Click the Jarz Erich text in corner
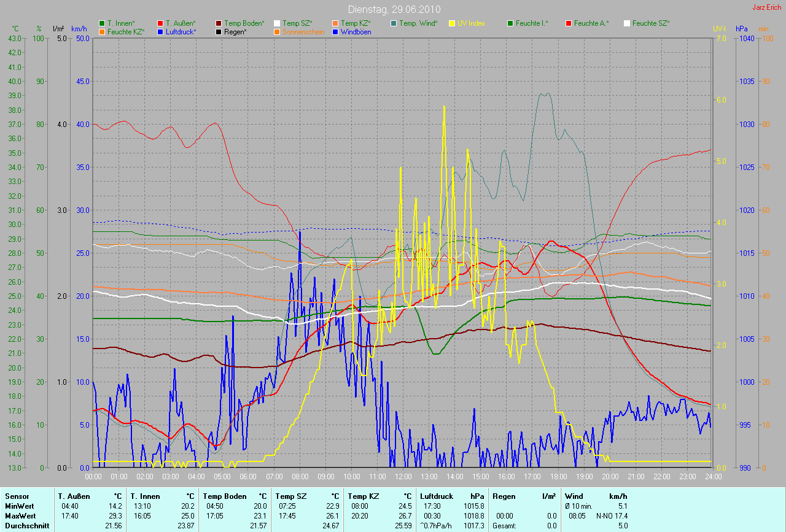Screen dimensions: 786x532 (768, 7)
